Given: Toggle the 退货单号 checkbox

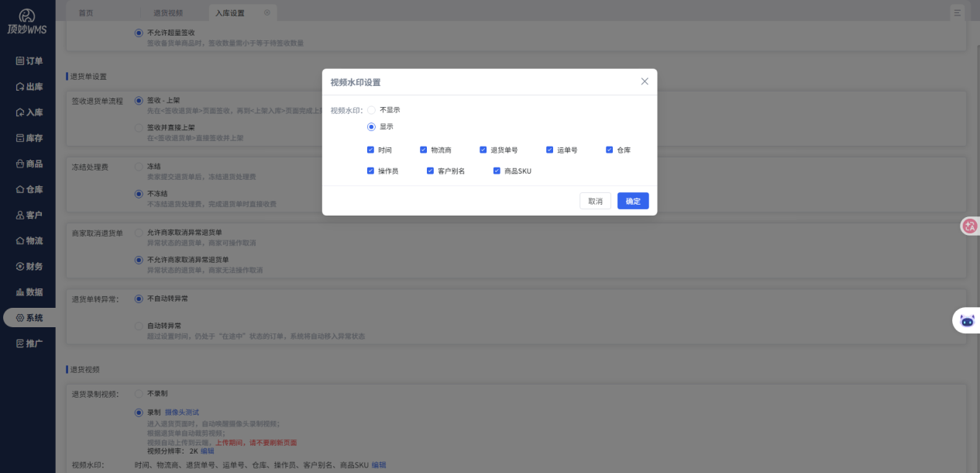Looking at the screenshot, I should [483, 150].
